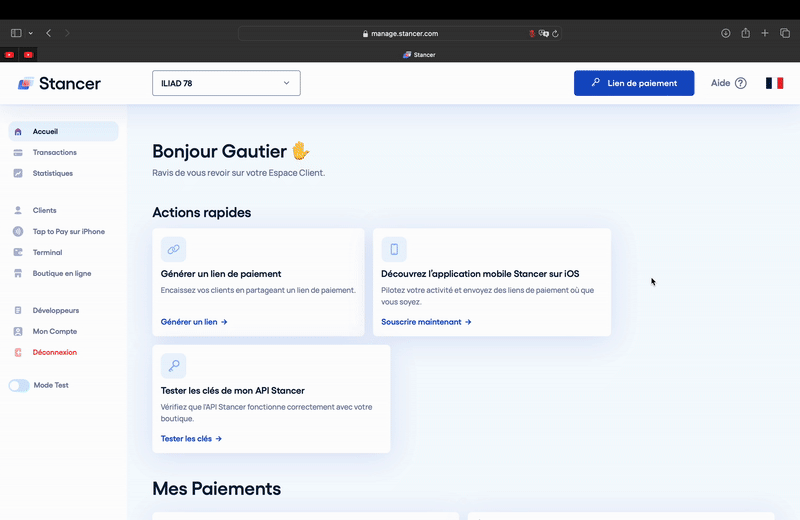The image size is (800, 520).
Task: Enable the Mode Test switch
Action: (x=19, y=385)
